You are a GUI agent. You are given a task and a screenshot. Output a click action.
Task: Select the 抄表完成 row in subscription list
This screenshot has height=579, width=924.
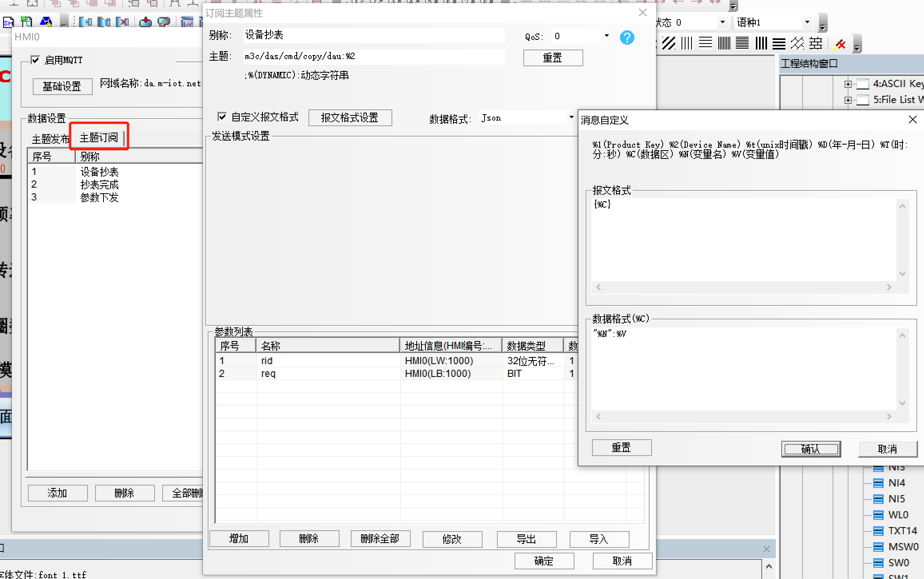click(x=116, y=184)
